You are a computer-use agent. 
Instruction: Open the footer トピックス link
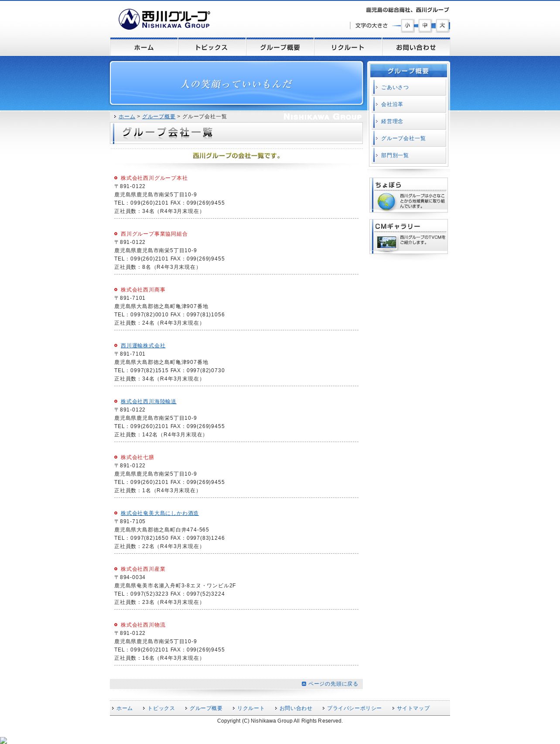click(161, 708)
